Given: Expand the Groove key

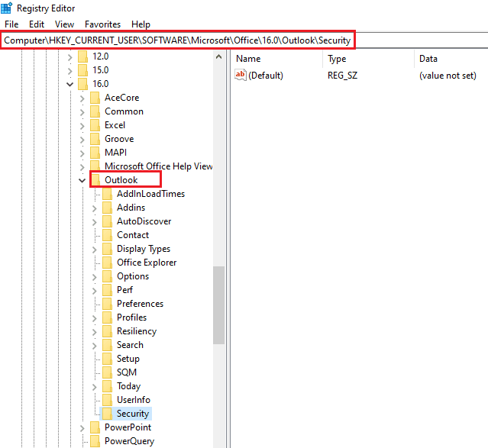Looking at the screenshot, I should click(x=82, y=140).
